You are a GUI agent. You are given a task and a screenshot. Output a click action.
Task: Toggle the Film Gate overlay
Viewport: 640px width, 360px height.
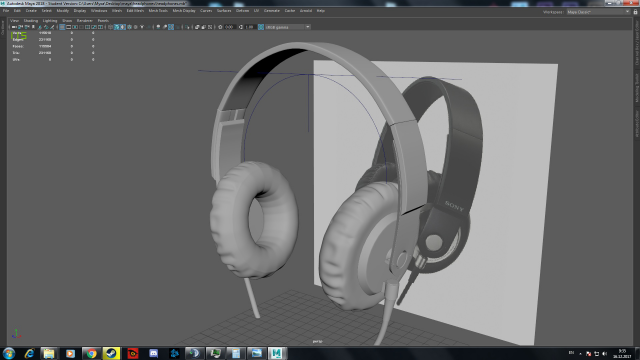click(x=69, y=27)
